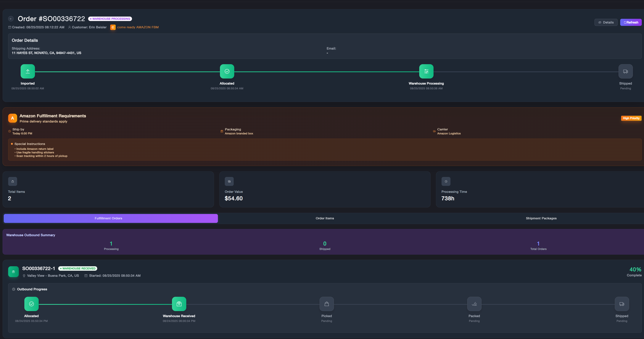Click the Processing Time clock icon

click(446, 181)
